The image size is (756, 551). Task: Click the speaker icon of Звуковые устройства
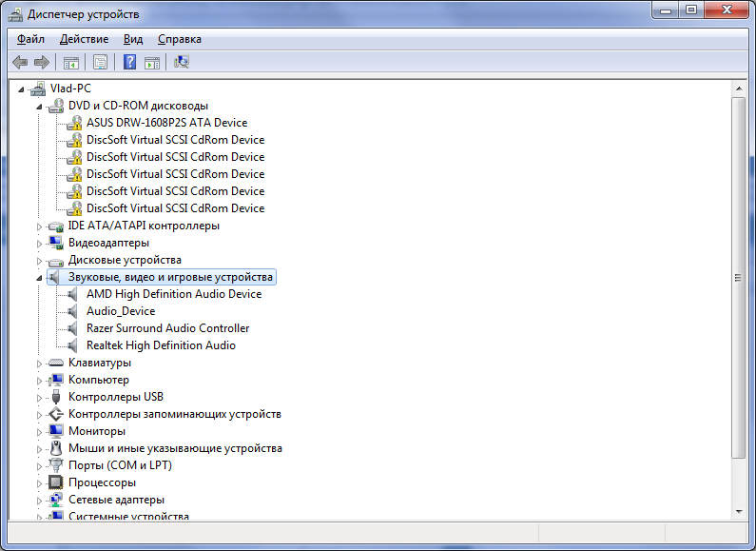[54, 277]
